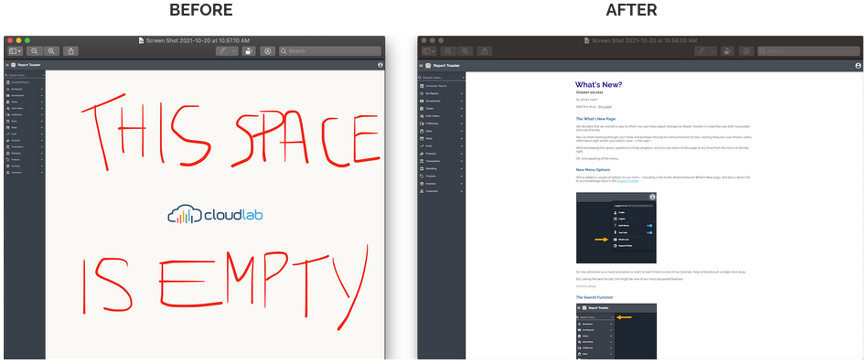This screenshot has width=868, height=364.
Task: Click the user account icon in AFTER window header
Action: 858,65
